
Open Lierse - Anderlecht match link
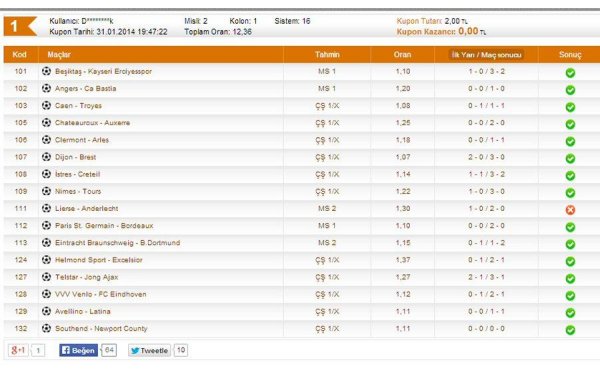point(86,208)
